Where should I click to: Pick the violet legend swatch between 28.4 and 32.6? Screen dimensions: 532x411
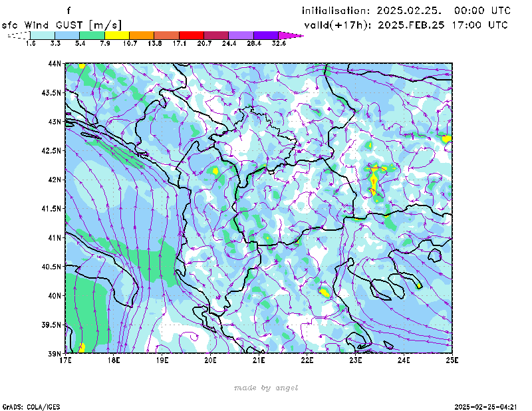265,35
